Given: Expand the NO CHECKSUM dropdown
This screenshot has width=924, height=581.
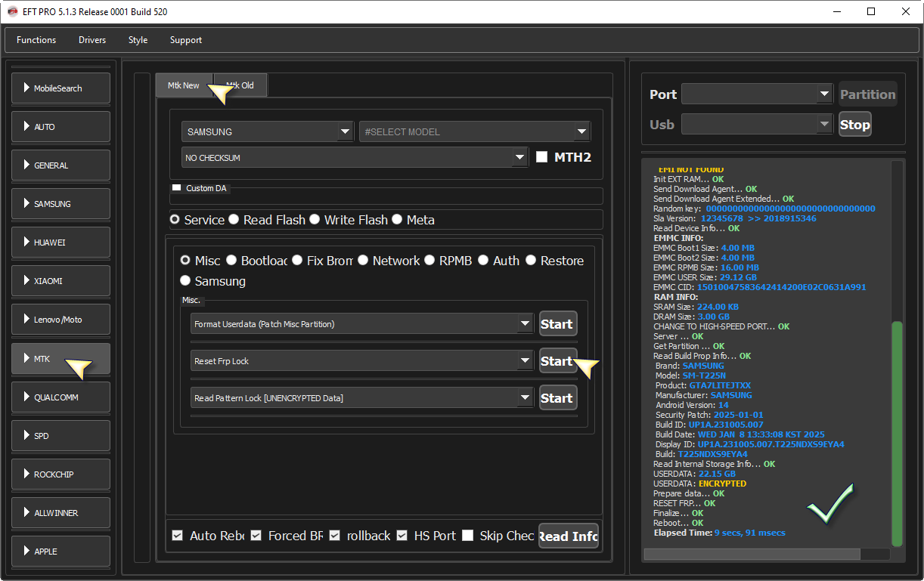Looking at the screenshot, I should (x=520, y=157).
